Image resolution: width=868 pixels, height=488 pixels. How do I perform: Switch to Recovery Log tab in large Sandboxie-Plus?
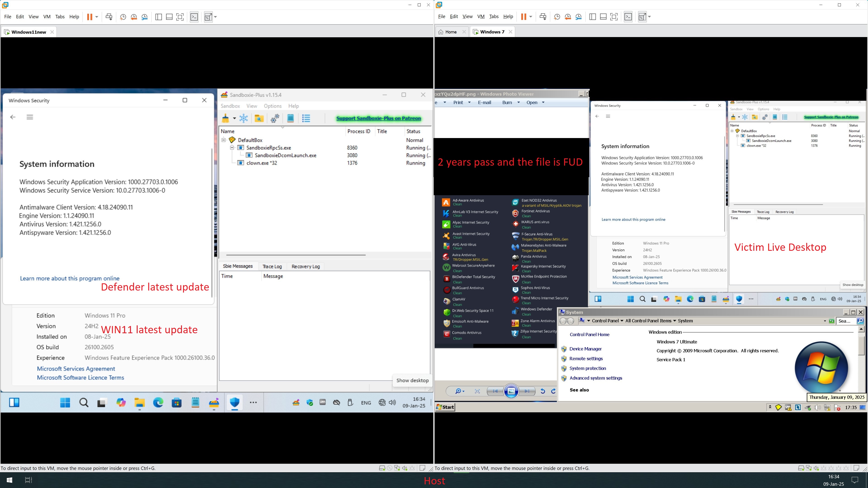tap(306, 266)
